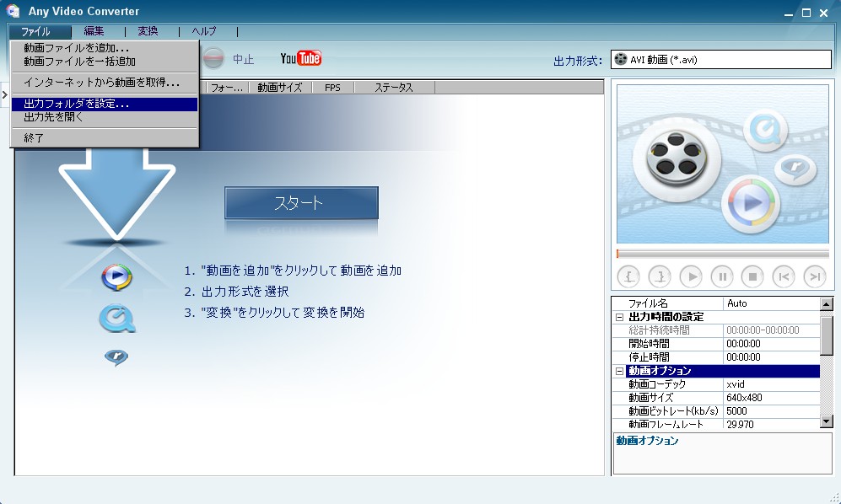Click the Windows Media Player icon under the arrow
The width and height of the screenshot is (841, 504).
coord(116,276)
